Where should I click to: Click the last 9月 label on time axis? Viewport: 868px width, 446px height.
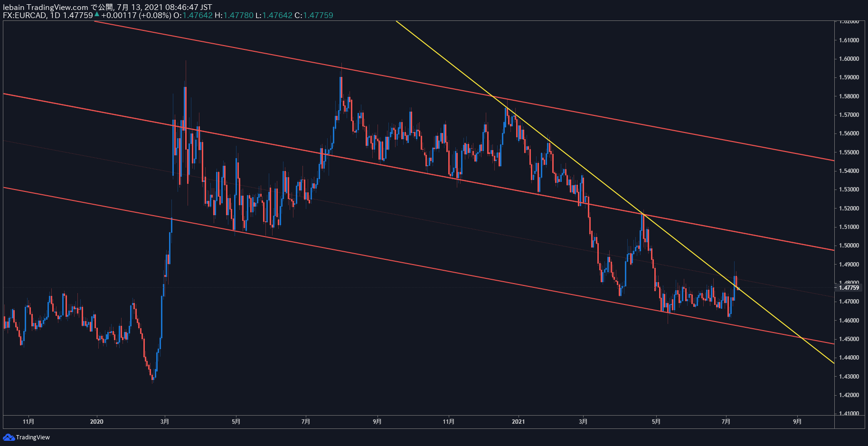click(x=797, y=421)
